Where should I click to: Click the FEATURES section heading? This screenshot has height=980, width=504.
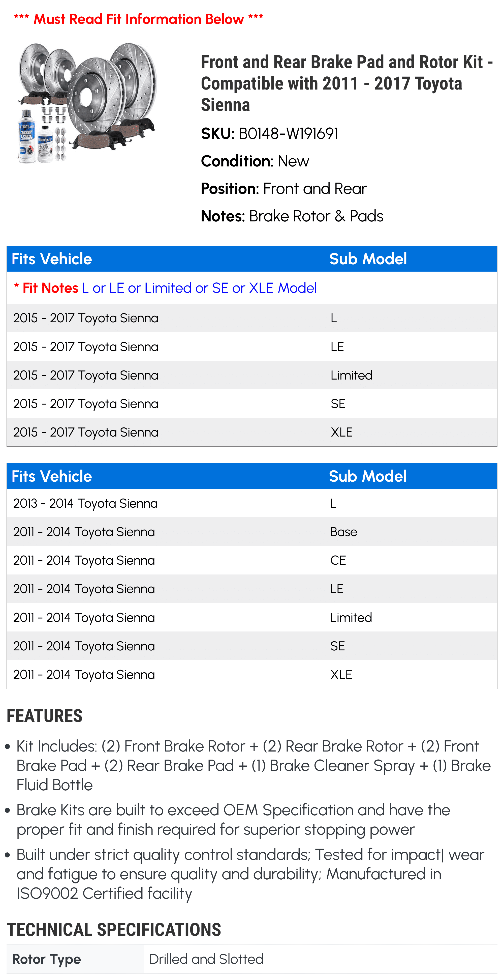click(x=44, y=716)
